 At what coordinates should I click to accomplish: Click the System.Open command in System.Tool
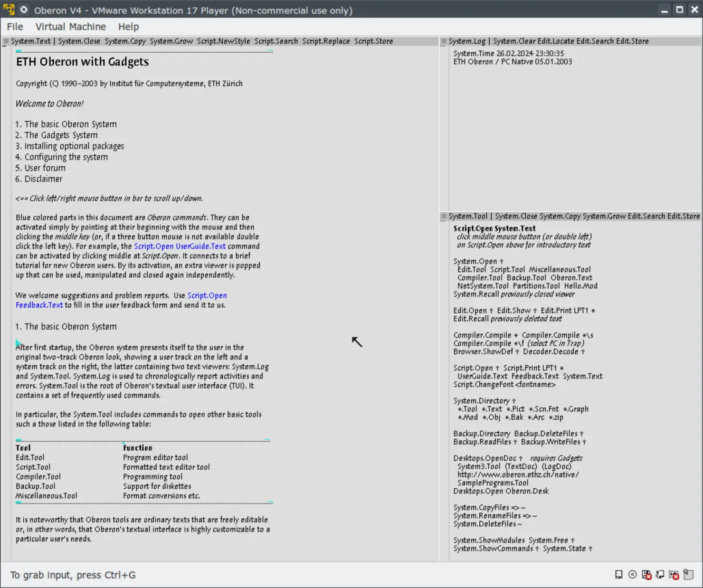click(x=475, y=261)
